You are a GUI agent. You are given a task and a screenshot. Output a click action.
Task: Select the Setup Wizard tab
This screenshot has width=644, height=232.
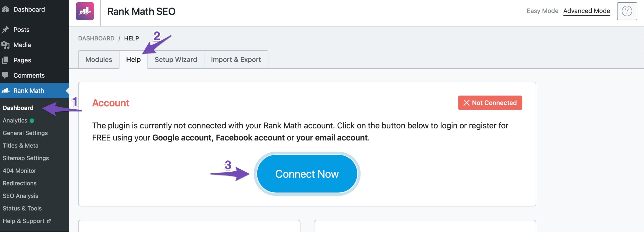176,60
